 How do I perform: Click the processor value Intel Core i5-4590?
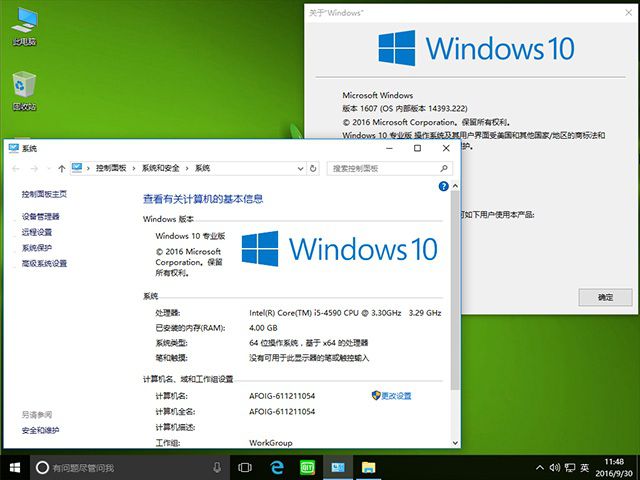point(345,313)
